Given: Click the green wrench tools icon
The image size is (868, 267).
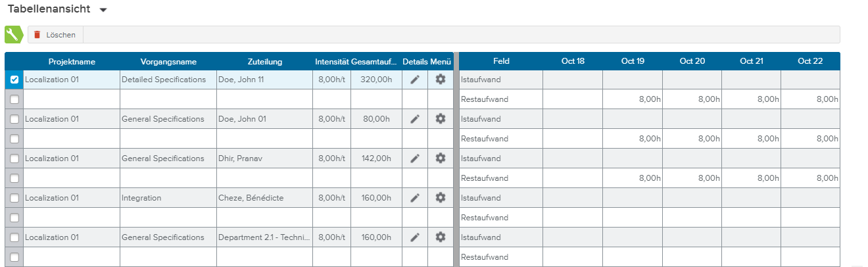Looking at the screenshot, I should [x=13, y=35].
